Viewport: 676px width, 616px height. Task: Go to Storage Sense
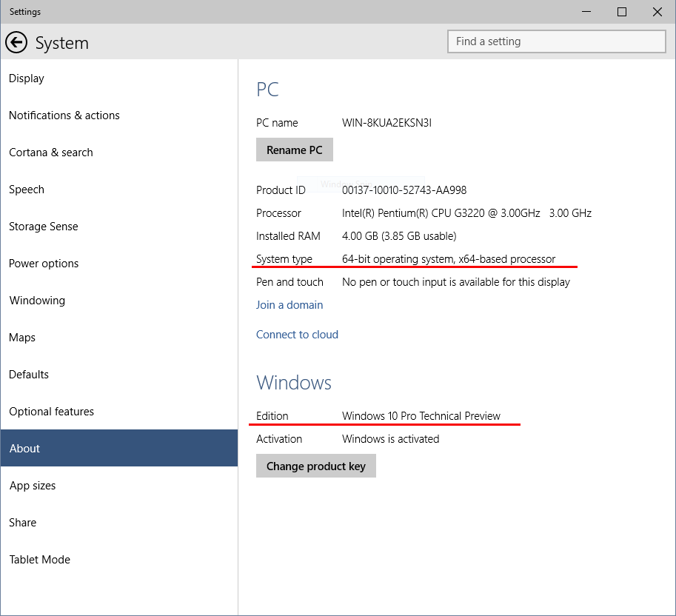(119, 227)
